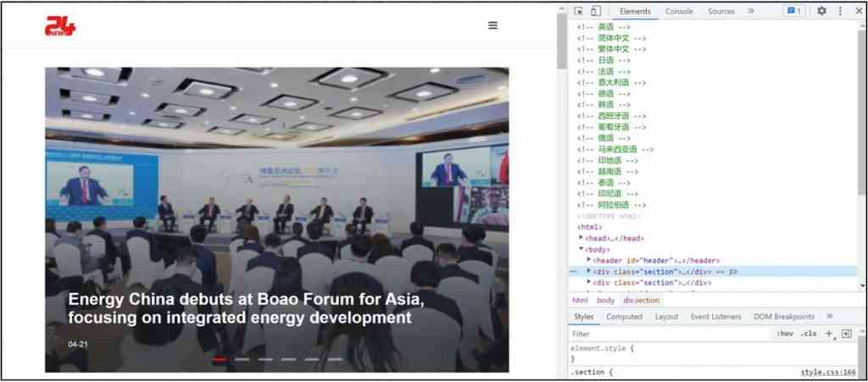This screenshot has width=868, height=382.
Task: Expand the header id="header" node
Action: (x=588, y=260)
